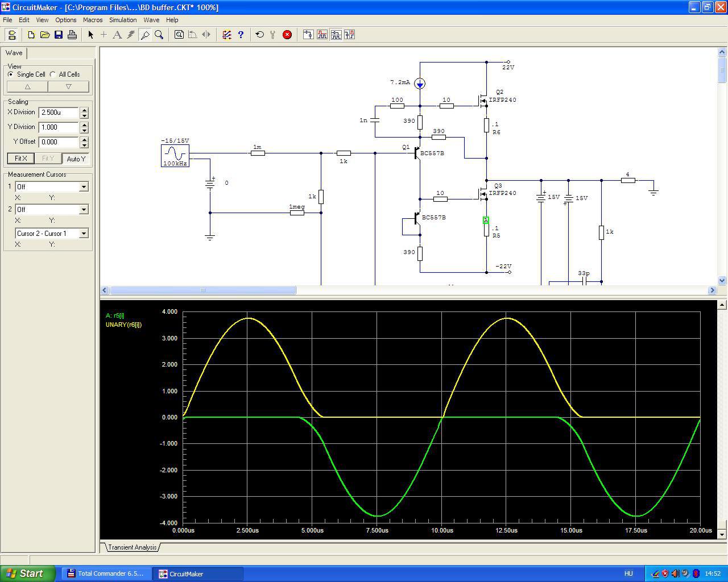Image resolution: width=728 pixels, height=582 pixels.
Task: Open the View menu
Action: [42, 20]
